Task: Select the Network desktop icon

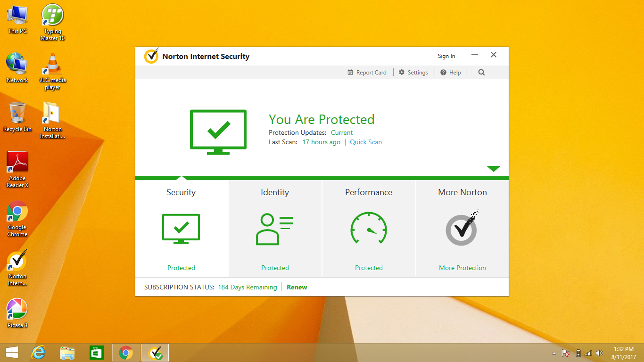Action: pyautogui.click(x=17, y=68)
